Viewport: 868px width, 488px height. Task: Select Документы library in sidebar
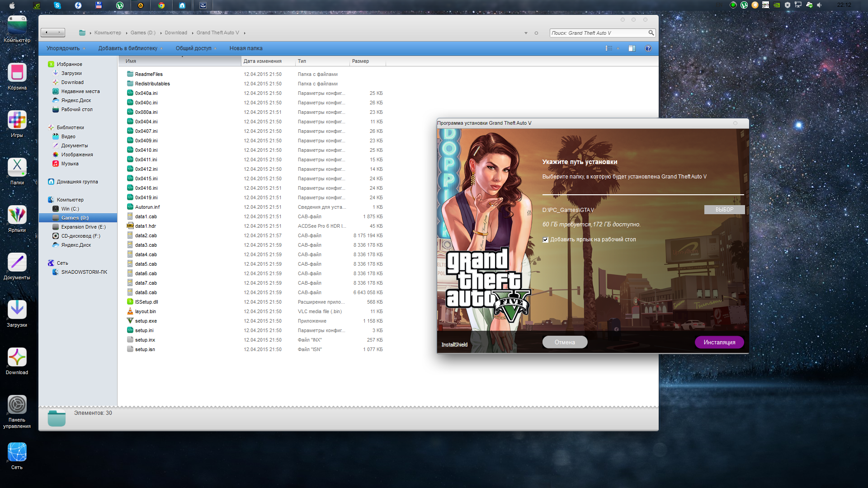[x=75, y=145]
